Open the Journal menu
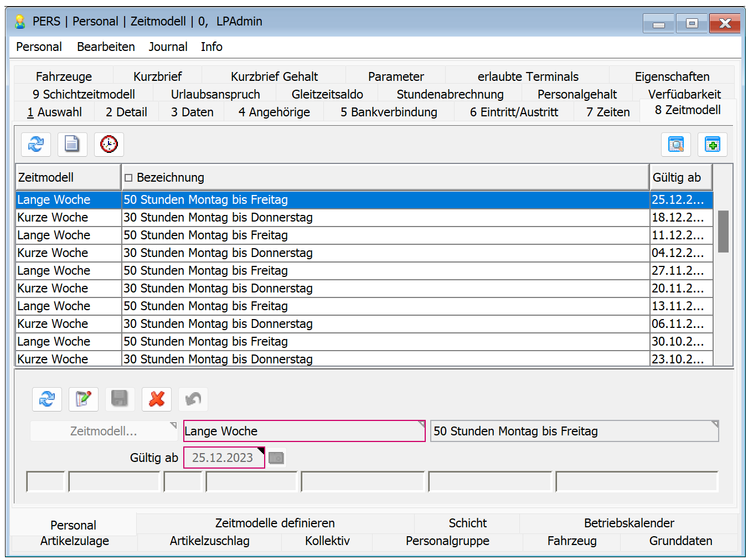This screenshot has height=560, width=748. click(168, 47)
